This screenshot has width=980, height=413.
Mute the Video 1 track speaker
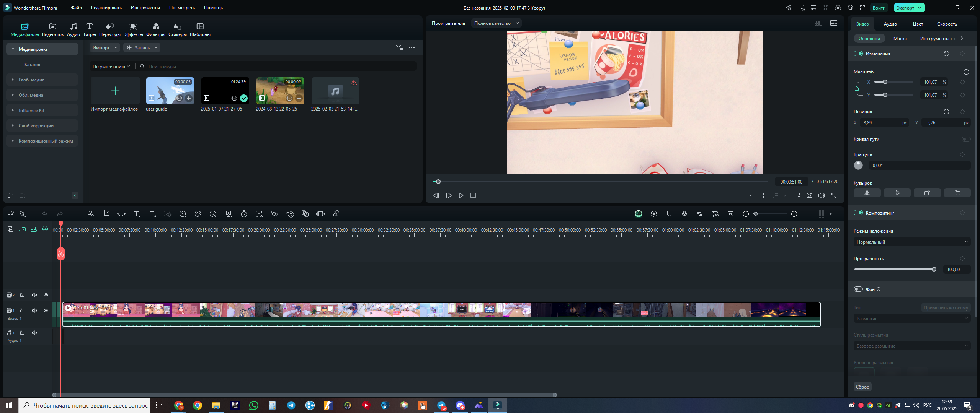[34, 311]
